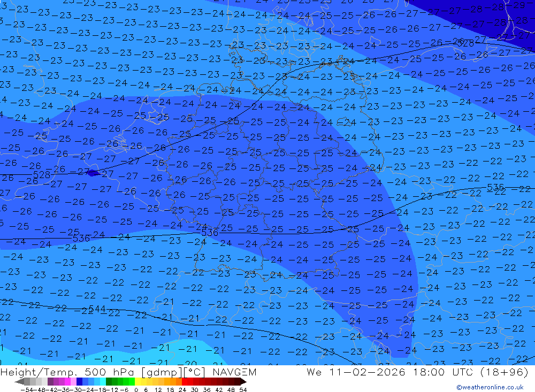Click the grey left arrow of the color legend

click(20, 382)
